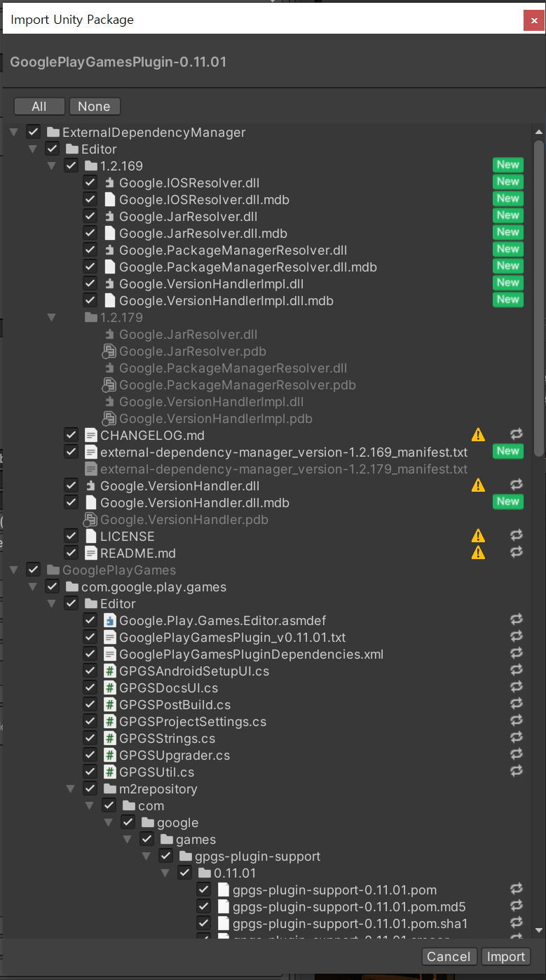
Task: Collapse the m2repository folder arrow
Action: [x=70, y=789]
